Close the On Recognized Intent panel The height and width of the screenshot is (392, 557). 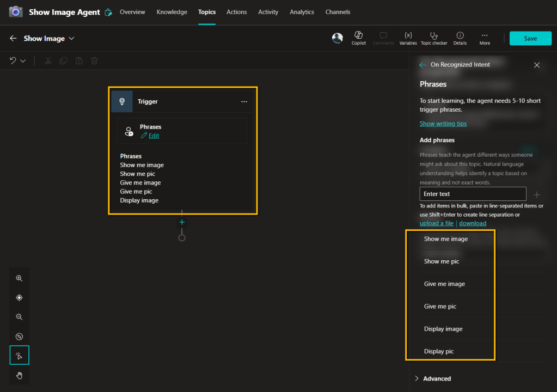click(537, 65)
